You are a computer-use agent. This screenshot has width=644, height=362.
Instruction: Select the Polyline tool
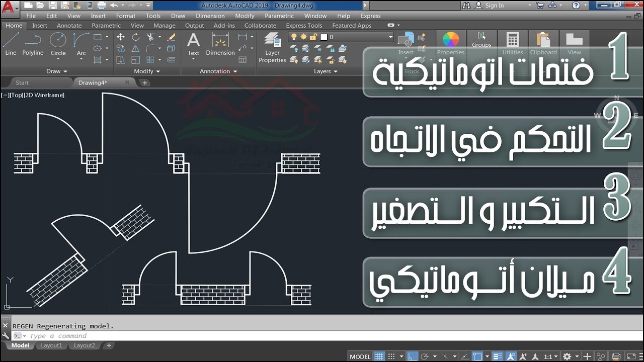click(33, 44)
